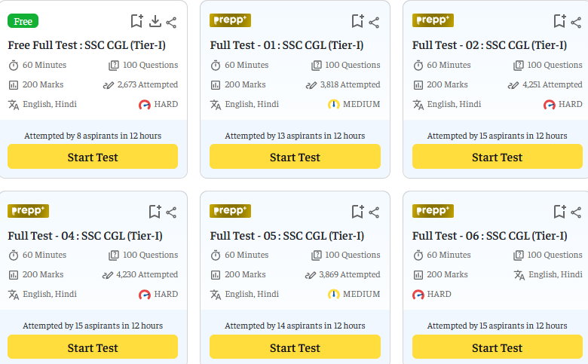
Task: Start Full Test - 02
Action: pos(498,157)
